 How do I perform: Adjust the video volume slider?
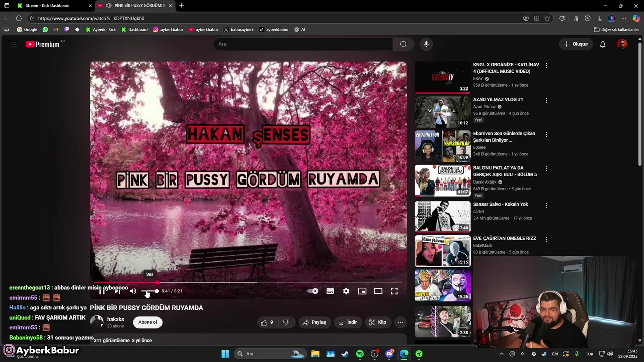(150, 291)
